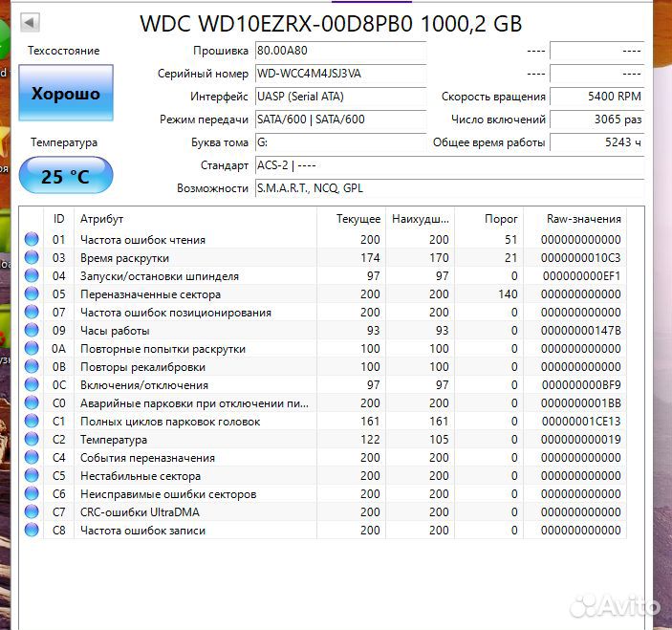Select status circle of Частота ошибок записи

(x=32, y=530)
